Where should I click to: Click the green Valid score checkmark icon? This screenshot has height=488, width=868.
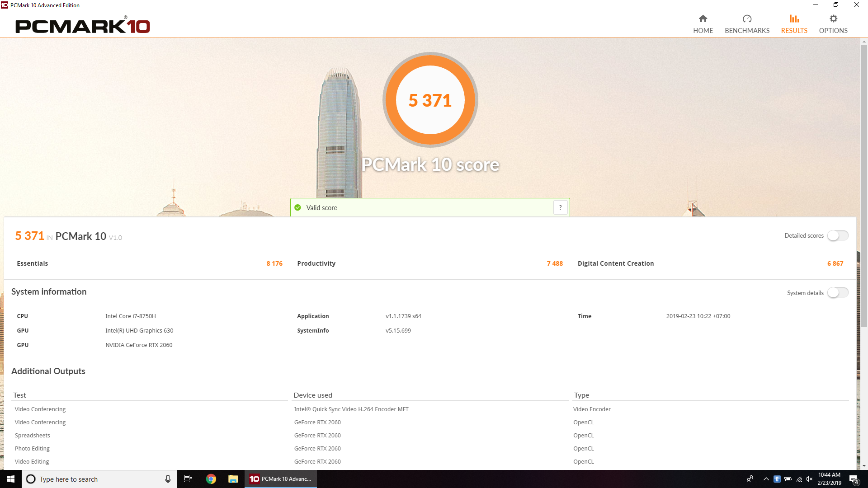coord(297,207)
